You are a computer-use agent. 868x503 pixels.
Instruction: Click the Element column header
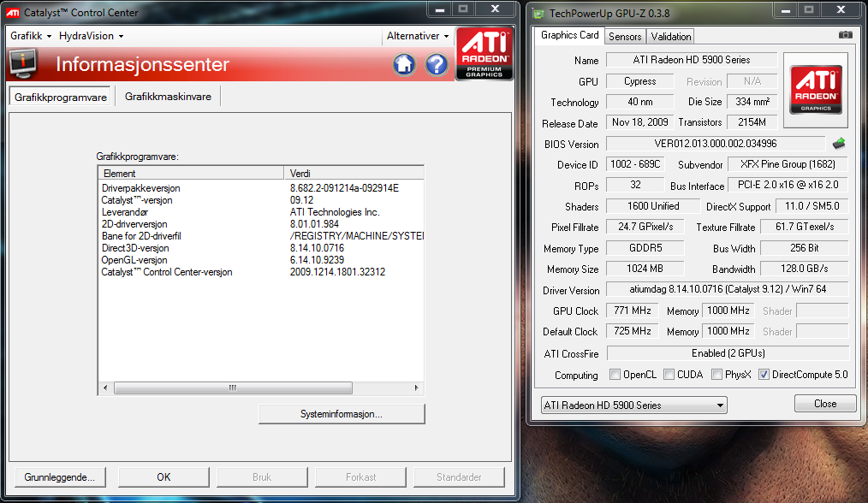[191, 173]
